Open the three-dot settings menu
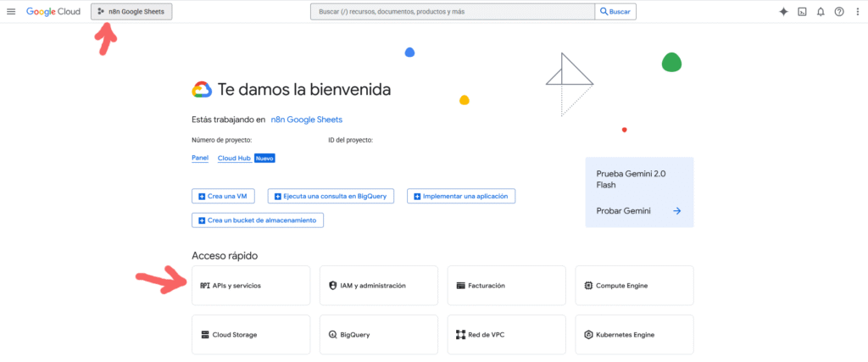868x362 pixels. point(858,12)
